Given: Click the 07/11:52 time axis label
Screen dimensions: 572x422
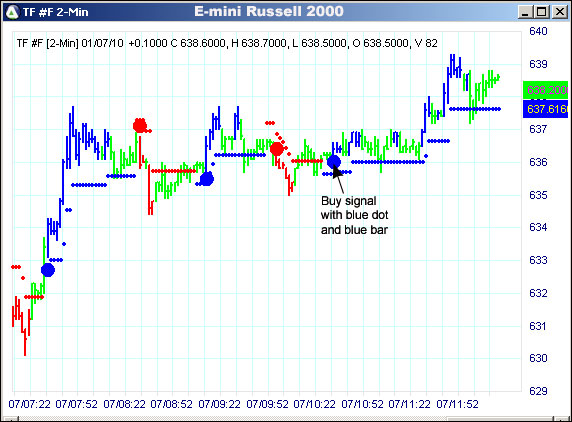Looking at the screenshot, I should coord(457,404).
